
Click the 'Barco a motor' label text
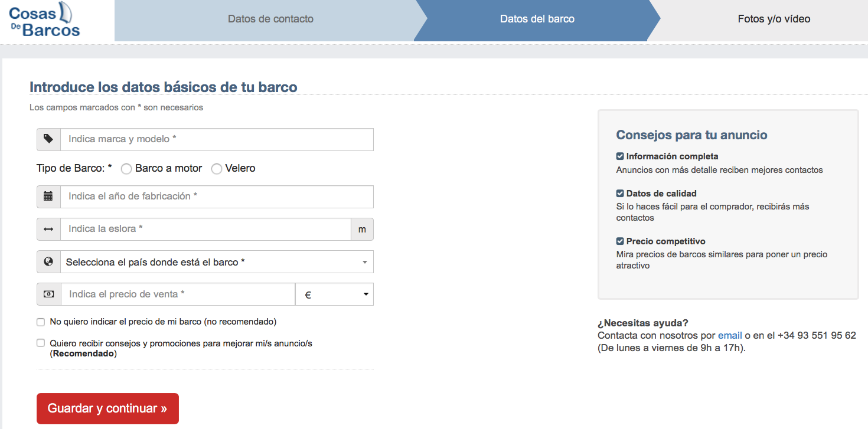(x=168, y=168)
